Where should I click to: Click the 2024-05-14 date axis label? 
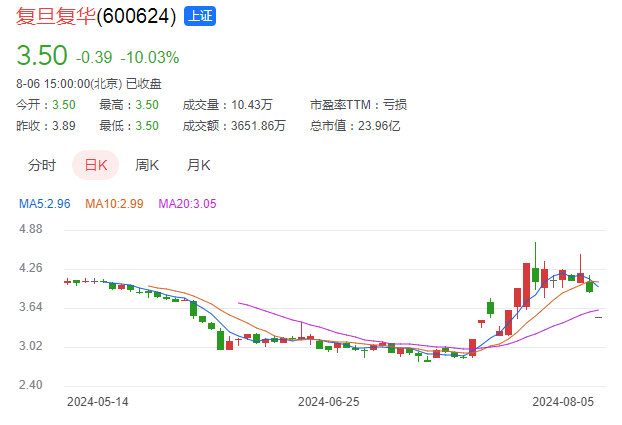point(98,402)
